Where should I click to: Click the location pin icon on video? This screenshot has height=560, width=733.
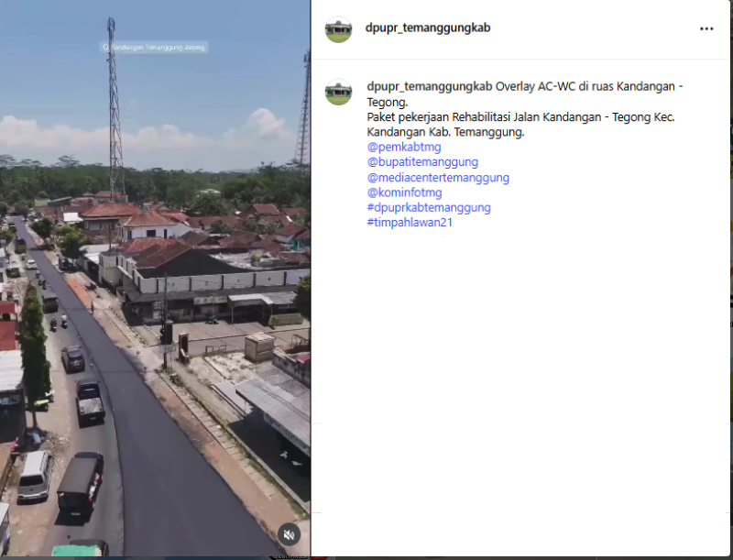(x=106, y=47)
